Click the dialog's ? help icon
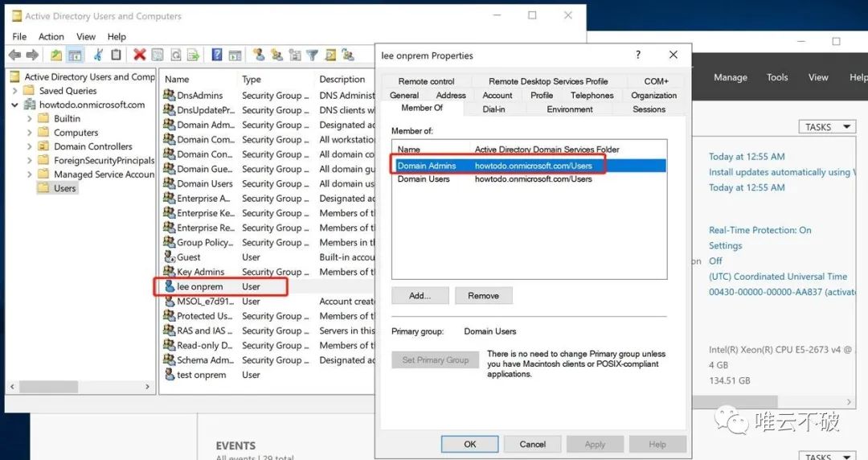The image size is (868, 460). pyautogui.click(x=638, y=55)
